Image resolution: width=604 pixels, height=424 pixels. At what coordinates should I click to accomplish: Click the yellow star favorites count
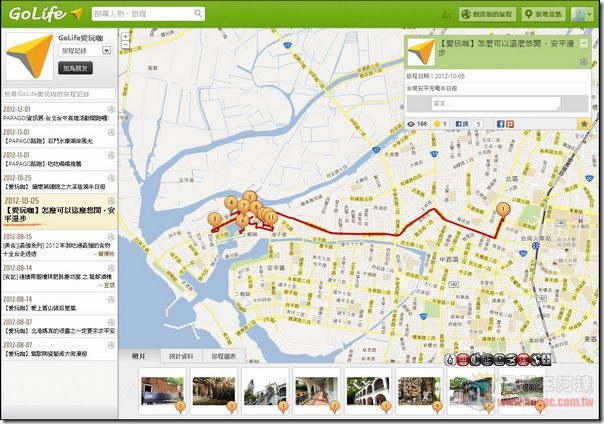[x=440, y=124]
